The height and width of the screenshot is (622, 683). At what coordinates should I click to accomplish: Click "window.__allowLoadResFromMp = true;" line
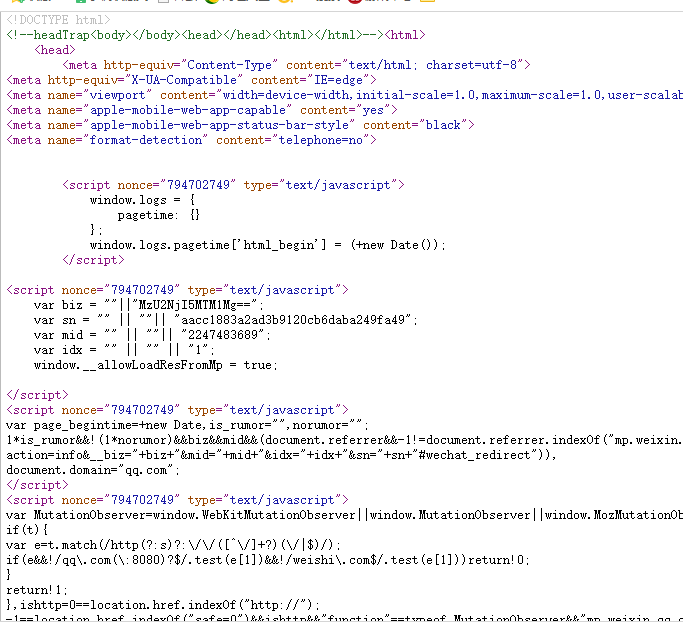tap(156, 365)
